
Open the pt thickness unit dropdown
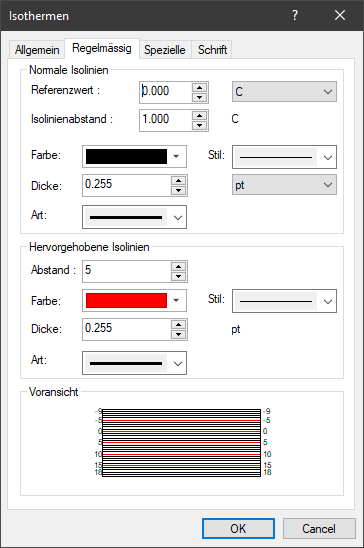(284, 185)
